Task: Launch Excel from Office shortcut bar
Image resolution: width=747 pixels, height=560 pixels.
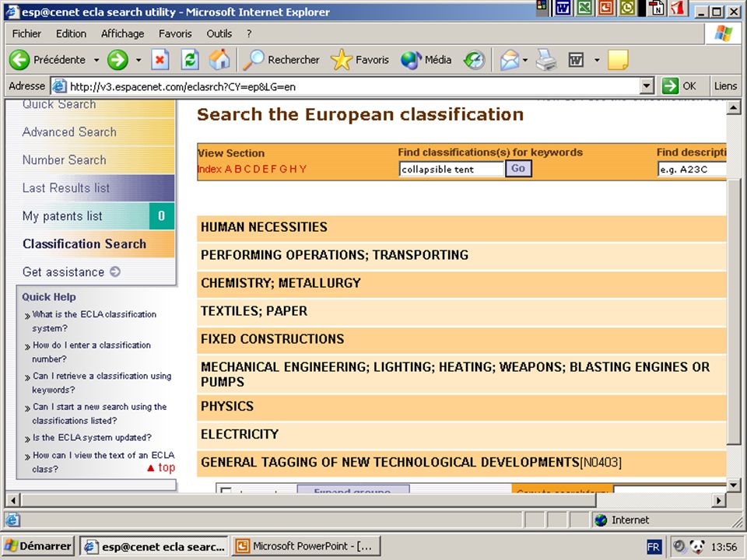Action: coord(584,8)
